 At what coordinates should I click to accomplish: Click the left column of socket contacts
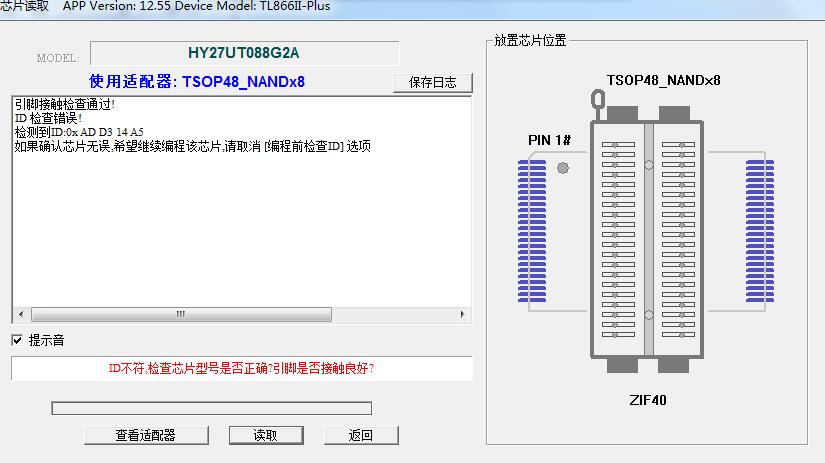coord(617,240)
